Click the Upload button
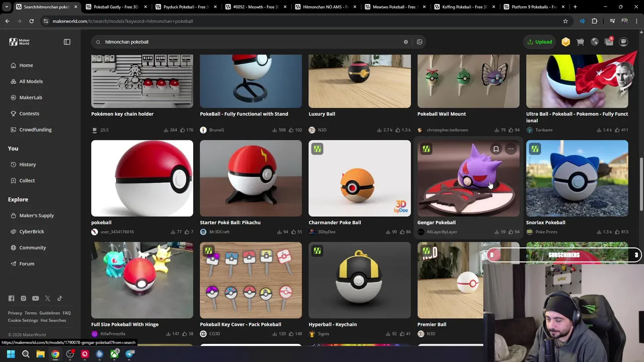 (x=540, y=42)
